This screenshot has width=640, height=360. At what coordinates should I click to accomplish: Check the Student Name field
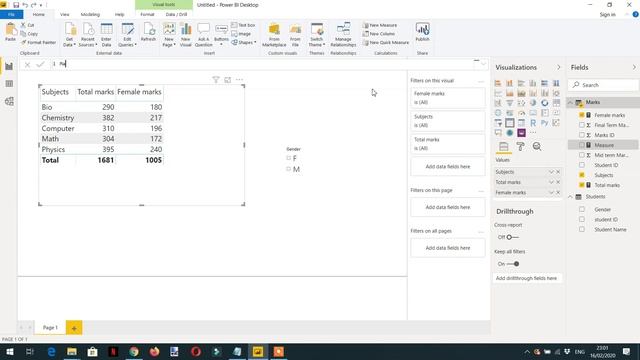pos(582,229)
